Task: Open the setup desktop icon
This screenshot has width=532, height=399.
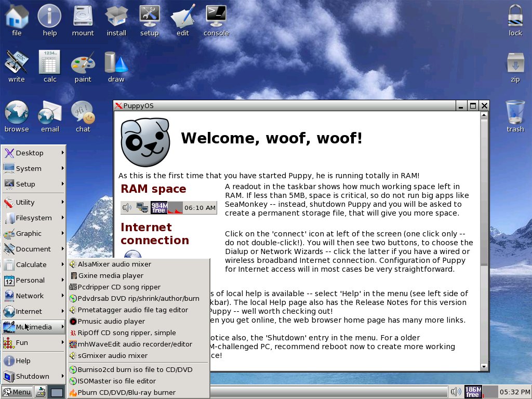Action: tap(149, 20)
